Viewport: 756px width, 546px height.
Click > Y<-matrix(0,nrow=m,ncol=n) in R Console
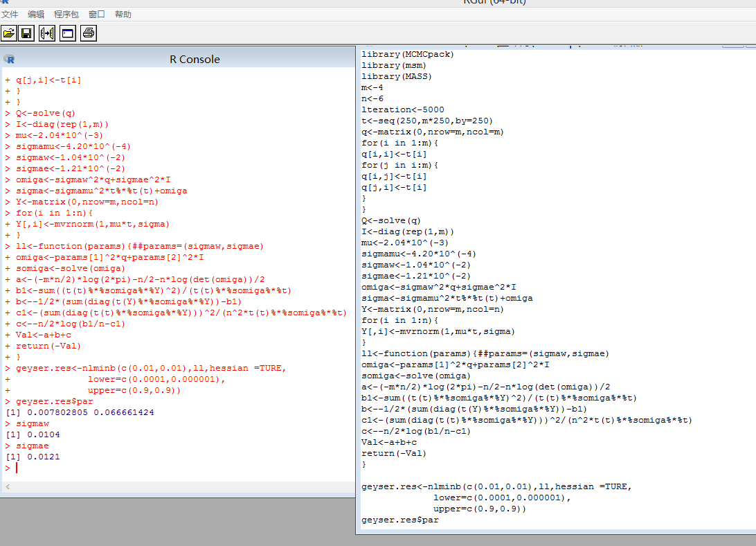(82, 202)
